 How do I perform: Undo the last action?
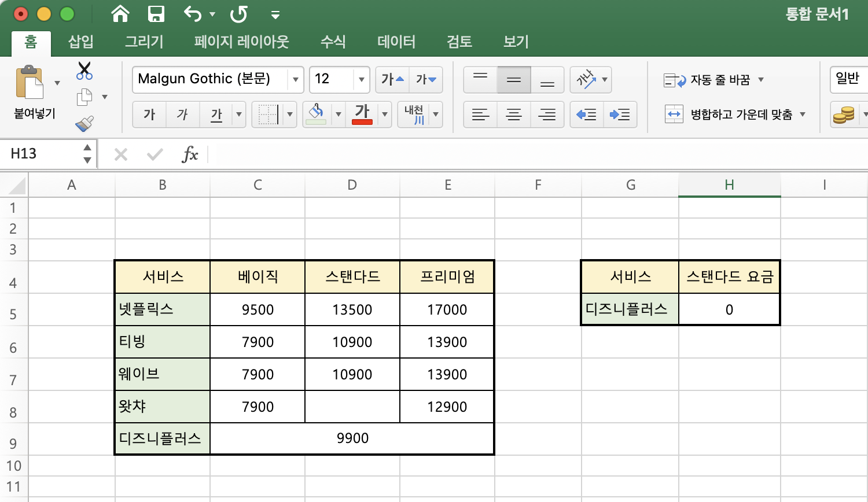[193, 14]
